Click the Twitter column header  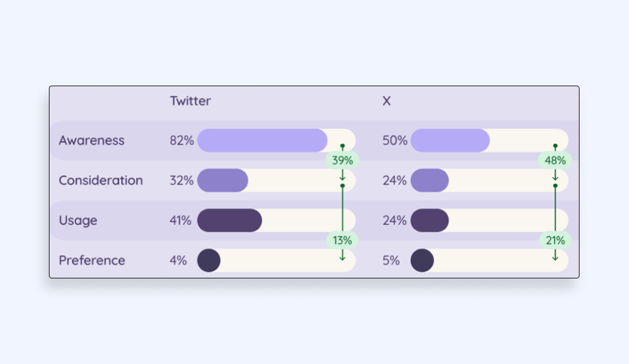[190, 101]
